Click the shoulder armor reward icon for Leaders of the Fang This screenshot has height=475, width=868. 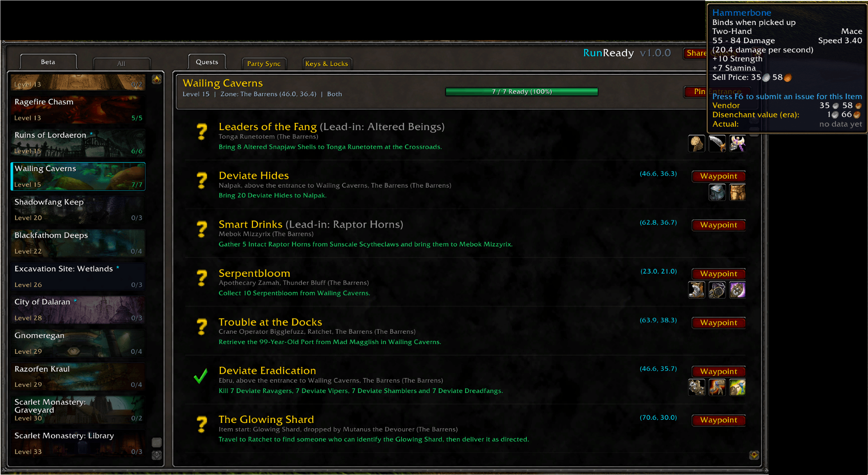pos(697,143)
